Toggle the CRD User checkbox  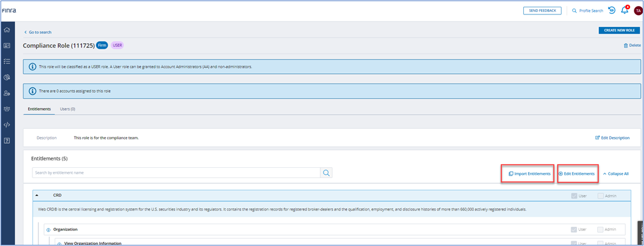(574, 195)
